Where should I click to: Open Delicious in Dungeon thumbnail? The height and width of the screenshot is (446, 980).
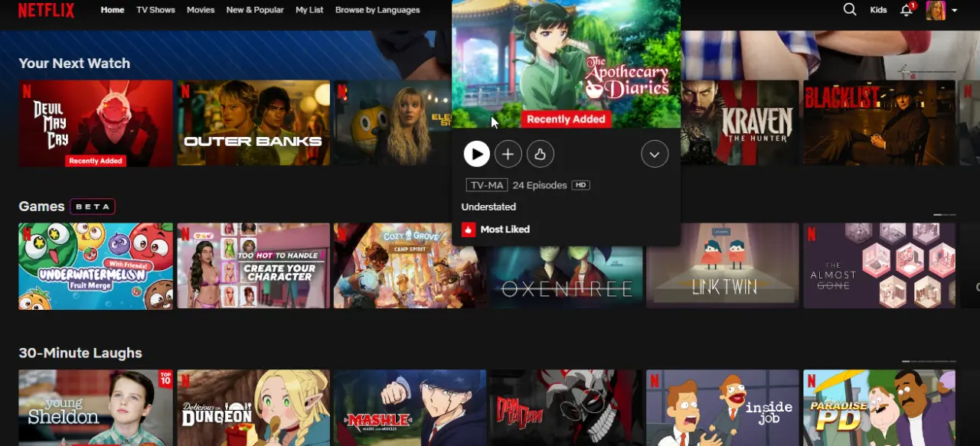253,408
